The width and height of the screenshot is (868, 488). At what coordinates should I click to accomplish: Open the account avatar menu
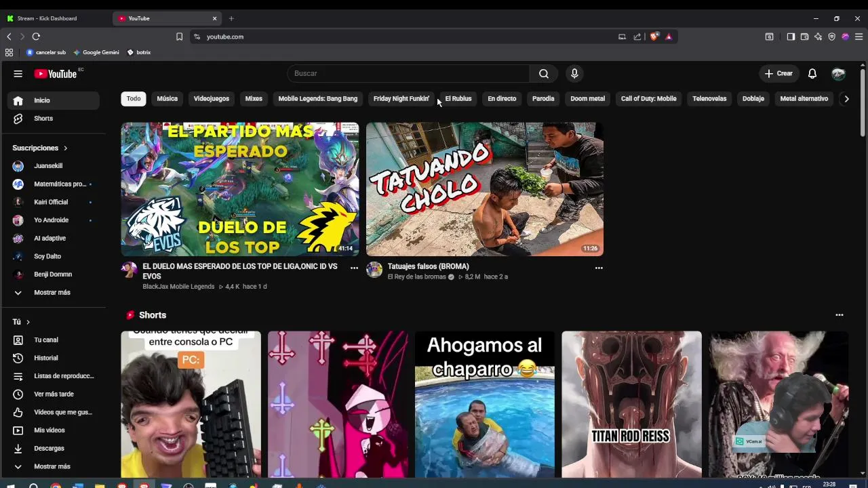839,73
